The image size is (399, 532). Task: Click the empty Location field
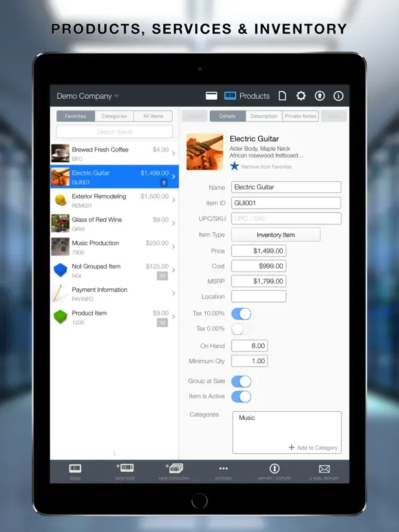point(259,296)
